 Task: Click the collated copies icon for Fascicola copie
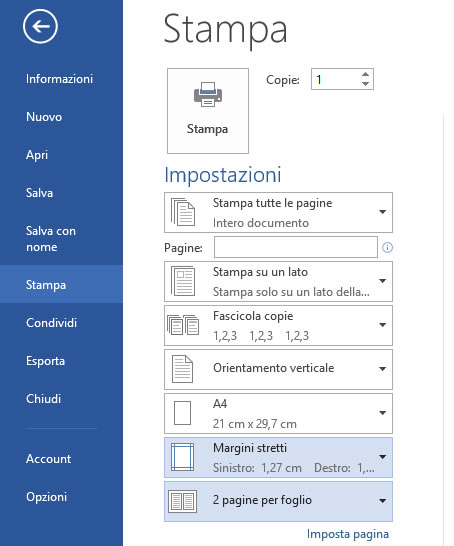[x=183, y=325]
